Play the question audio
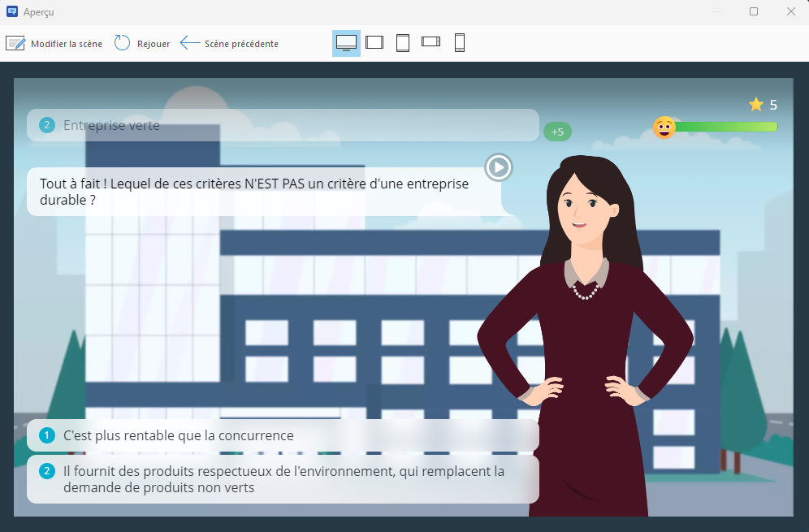This screenshot has height=532, width=809. coord(498,167)
